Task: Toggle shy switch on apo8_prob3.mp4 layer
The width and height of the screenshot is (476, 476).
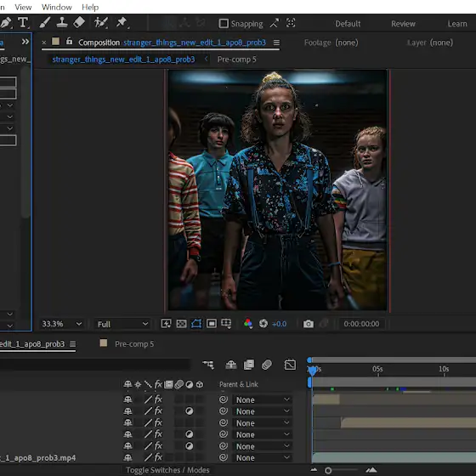Action: click(127, 457)
